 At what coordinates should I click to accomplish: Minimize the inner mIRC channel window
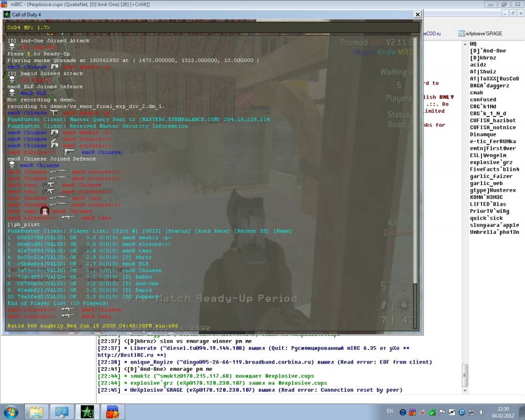pyautogui.click(x=505, y=13)
